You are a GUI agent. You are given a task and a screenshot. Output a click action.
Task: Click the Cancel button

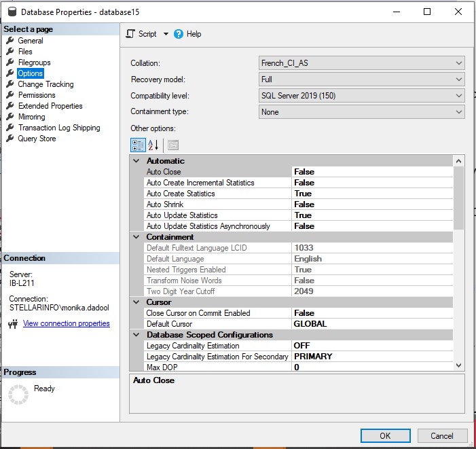[x=441, y=435]
